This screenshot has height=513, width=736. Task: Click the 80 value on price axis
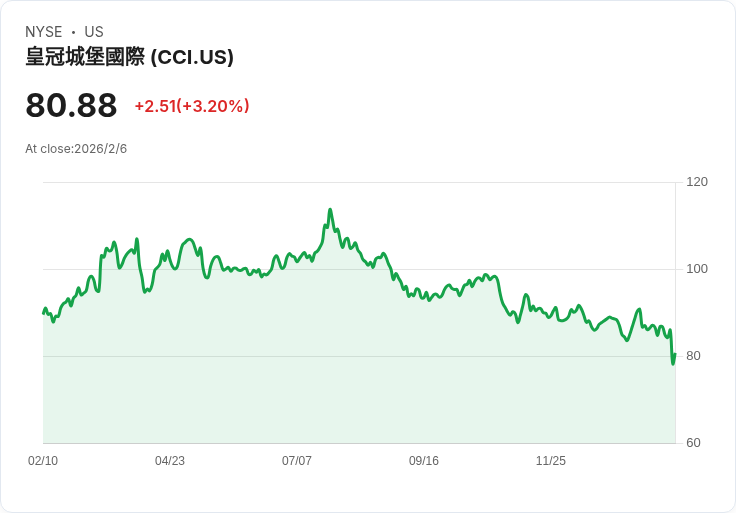(693, 356)
